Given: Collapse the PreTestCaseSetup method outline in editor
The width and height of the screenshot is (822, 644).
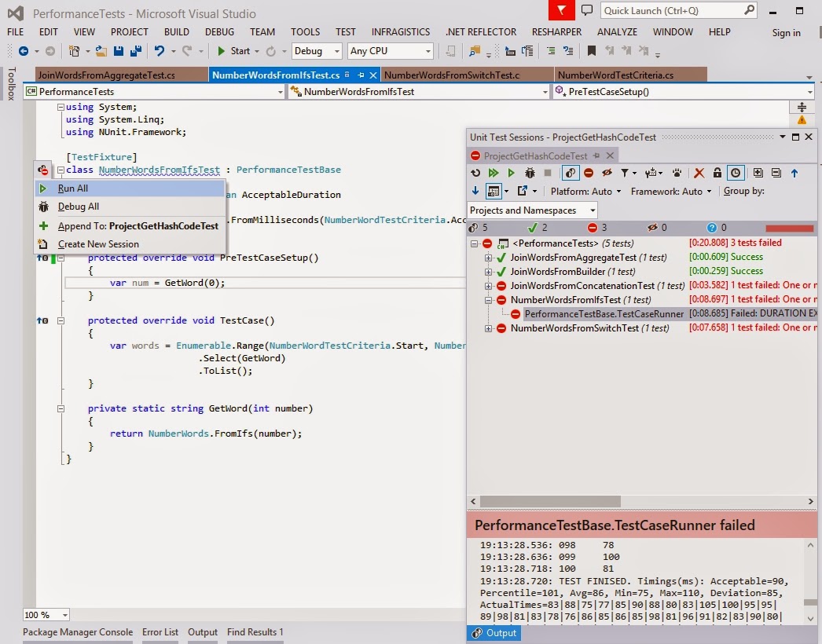Looking at the screenshot, I should 61,258.
